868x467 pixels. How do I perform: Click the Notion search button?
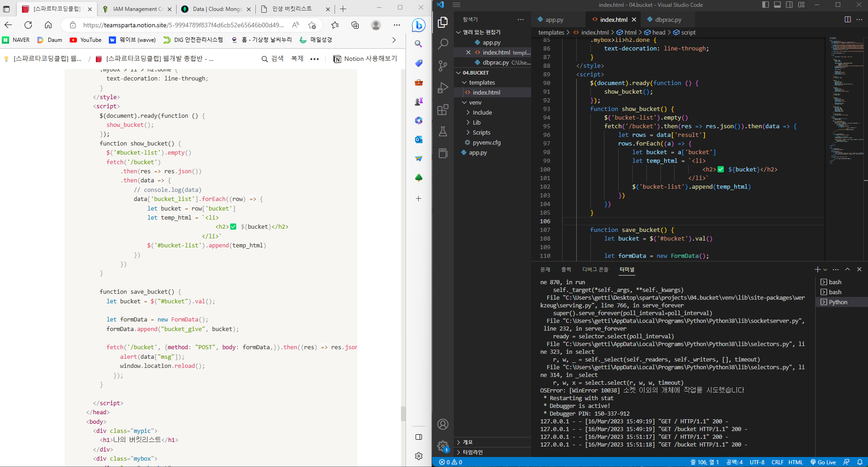click(x=273, y=59)
